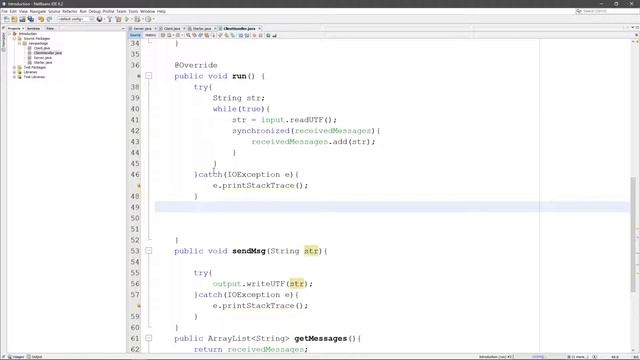Image resolution: width=640 pixels, height=360 pixels.
Task: Collapse the sendMsg method code fold
Action: tap(149, 251)
